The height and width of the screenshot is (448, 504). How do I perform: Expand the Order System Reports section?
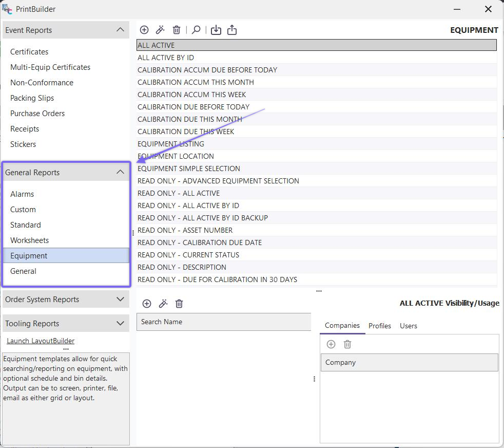pos(120,299)
